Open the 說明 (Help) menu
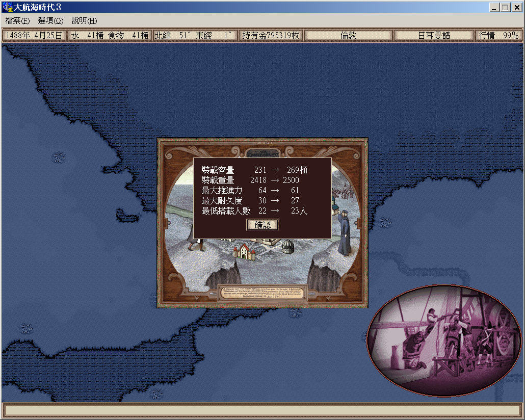 (84, 21)
